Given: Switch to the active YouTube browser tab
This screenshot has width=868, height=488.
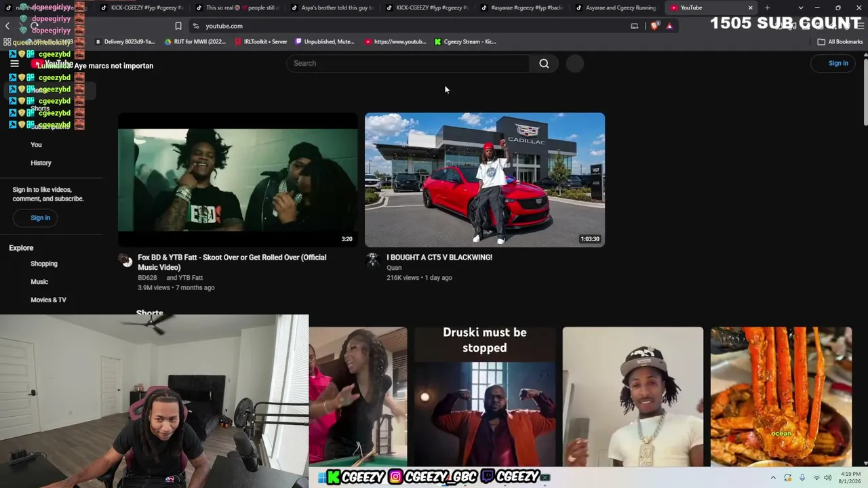Looking at the screenshot, I should click(x=711, y=7).
